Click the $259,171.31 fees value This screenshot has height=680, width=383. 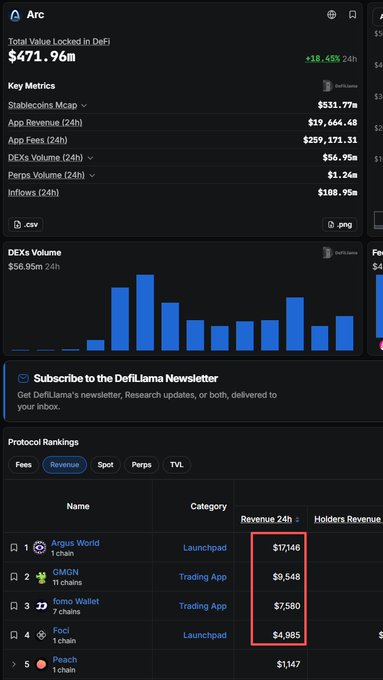pyautogui.click(x=330, y=140)
